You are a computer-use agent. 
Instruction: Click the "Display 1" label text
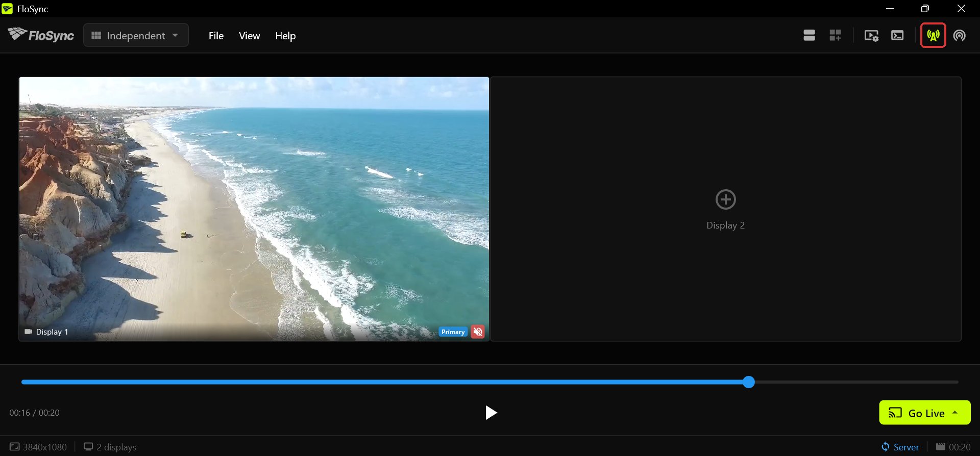click(x=52, y=332)
